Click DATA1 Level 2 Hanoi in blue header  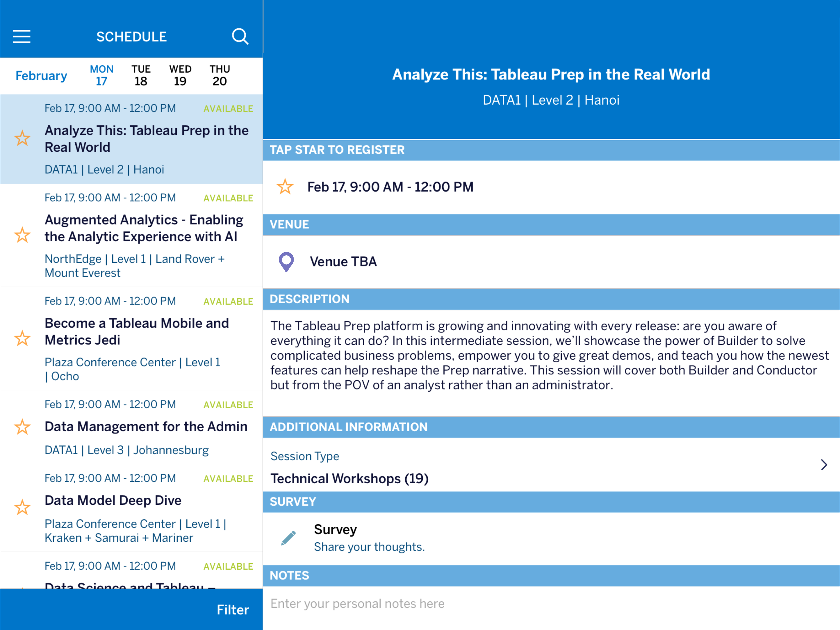[x=551, y=100]
